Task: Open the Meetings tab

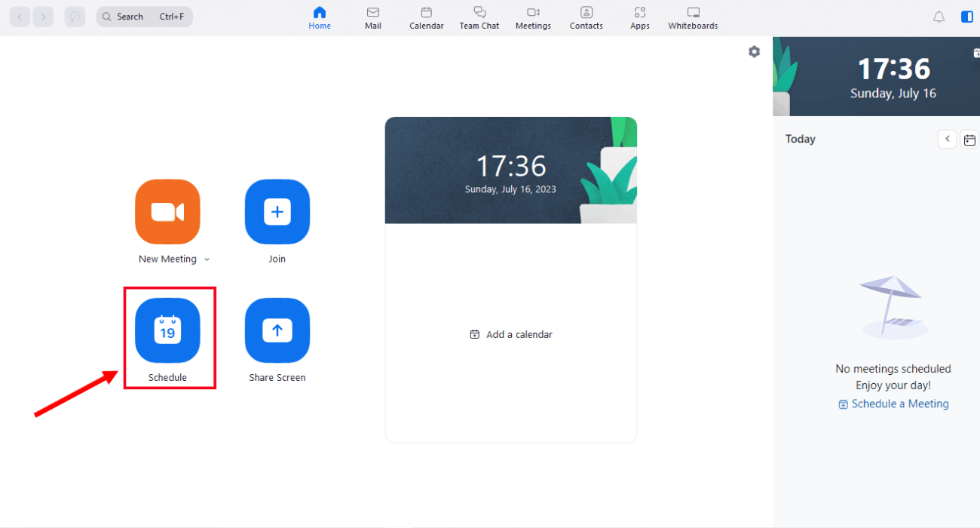Action: tap(533, 18)
